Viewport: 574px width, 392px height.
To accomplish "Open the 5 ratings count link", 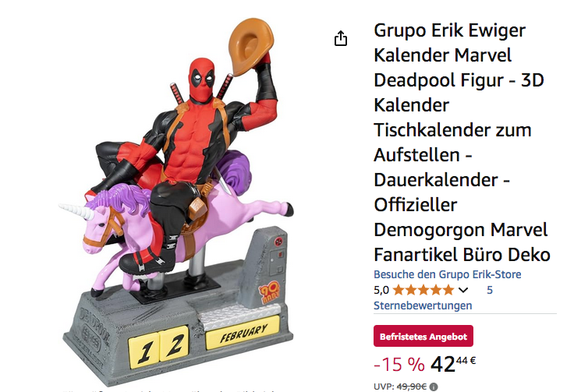I will (490, 290).
